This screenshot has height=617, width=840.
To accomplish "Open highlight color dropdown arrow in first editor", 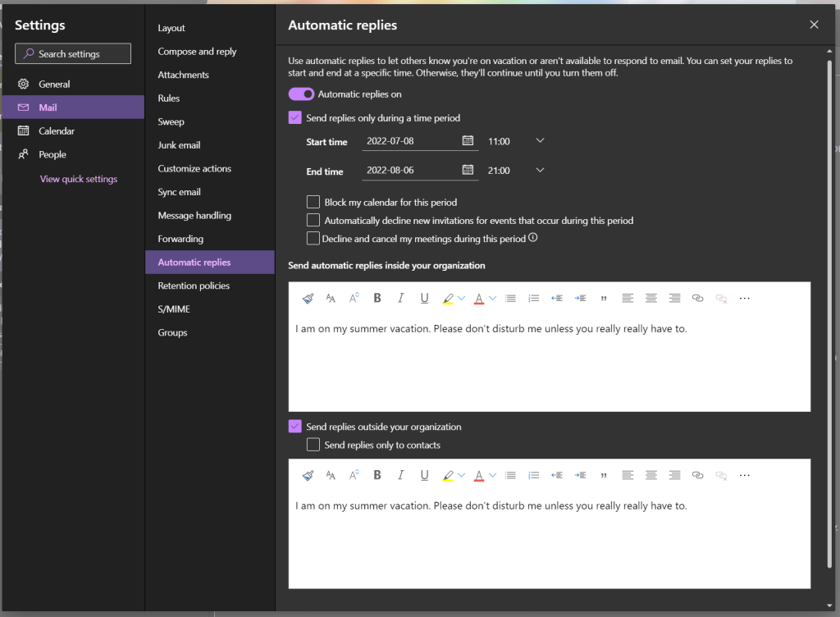I will click(x=461, y=299).
